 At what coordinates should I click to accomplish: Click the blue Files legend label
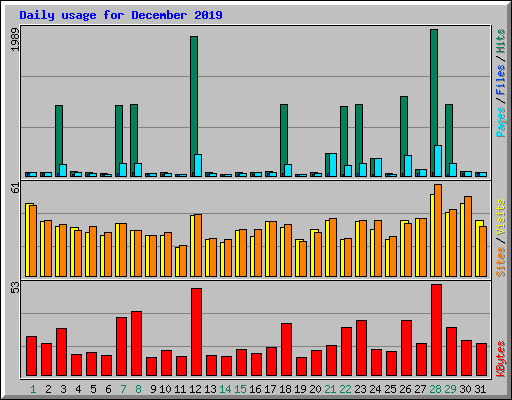click(501, 80)
